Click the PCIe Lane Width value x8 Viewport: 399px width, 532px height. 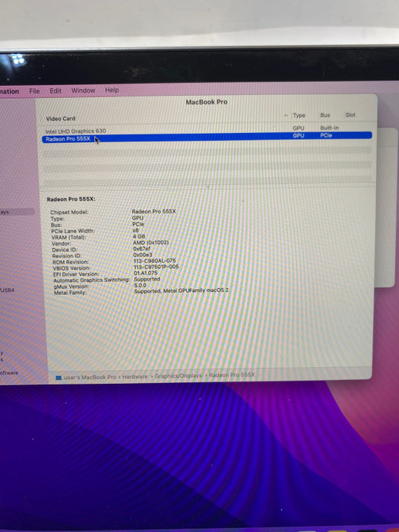click(x=135, y=230)
